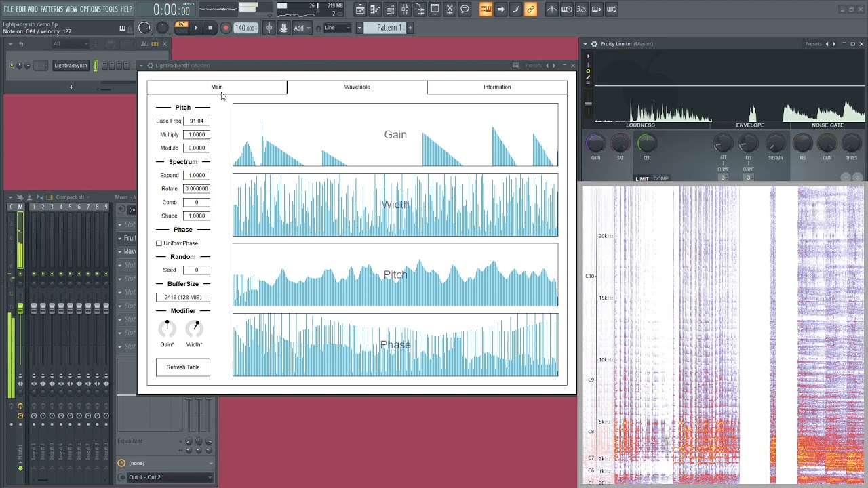Viewport: 868px width, 488px height.
Task: Open the Line snap dropdown
Action: point(337,28)
